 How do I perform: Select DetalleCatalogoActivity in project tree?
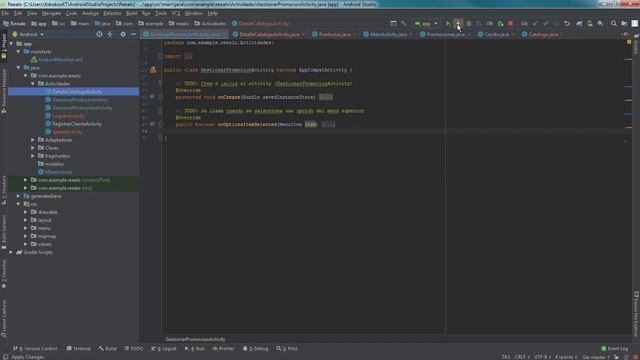tap(77, 92)
